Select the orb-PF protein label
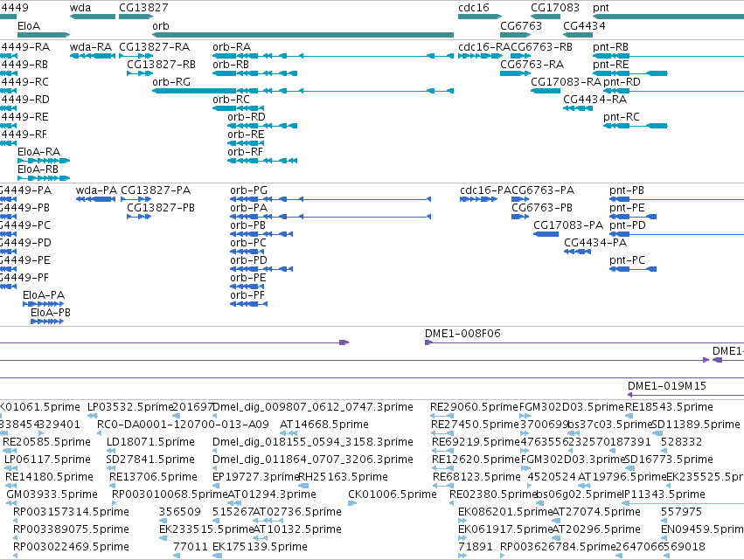 click(x=247, y=296)
